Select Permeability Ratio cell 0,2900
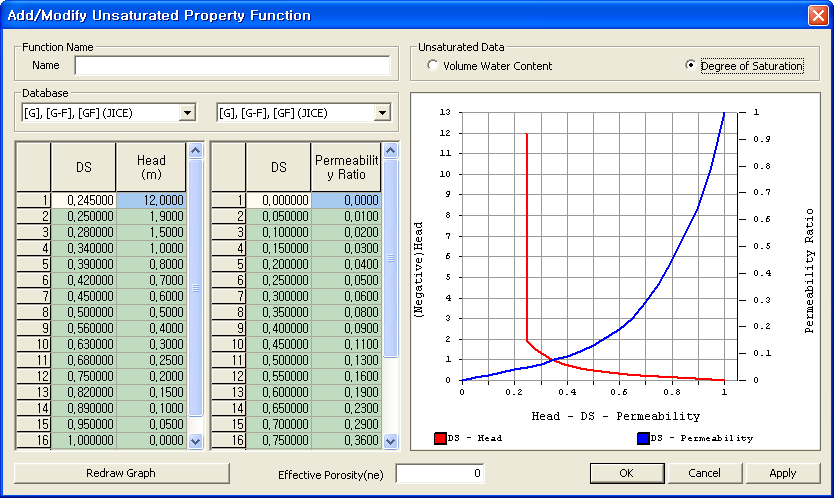 346,424
